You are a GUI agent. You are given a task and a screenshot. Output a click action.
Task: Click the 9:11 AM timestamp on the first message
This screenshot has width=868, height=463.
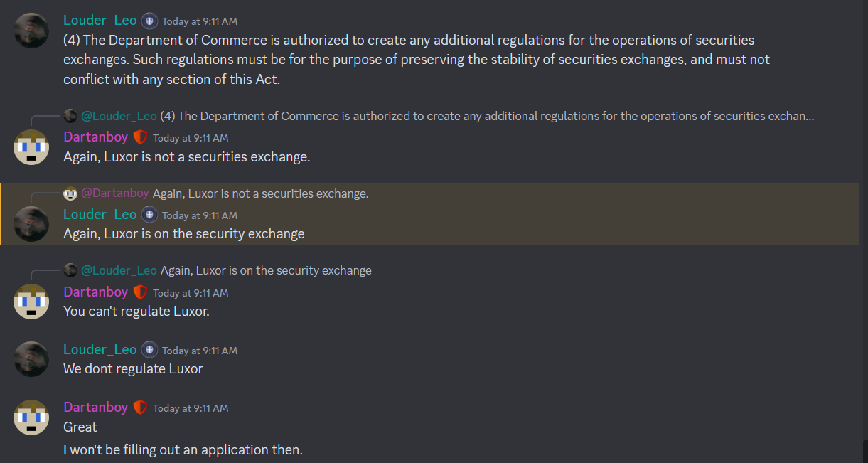coord(200,21)
